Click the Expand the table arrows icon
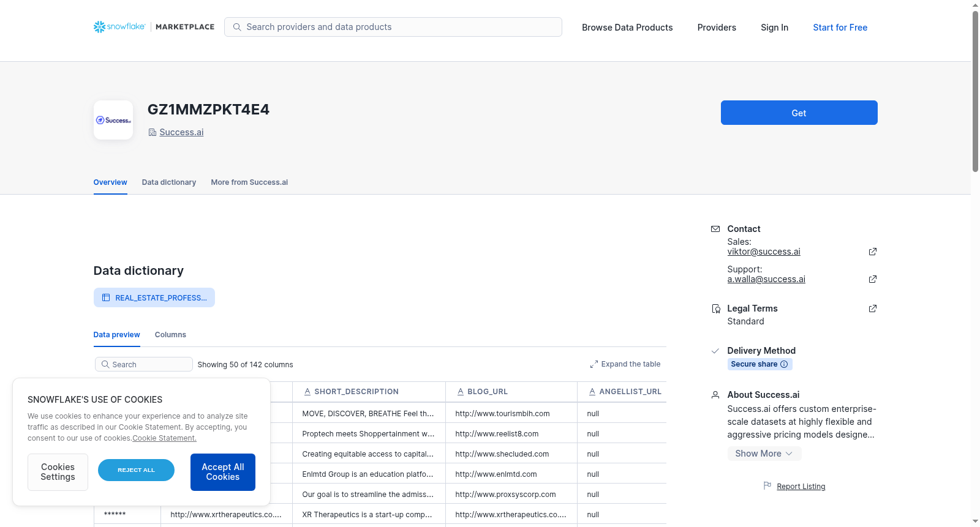 (594, 364)
